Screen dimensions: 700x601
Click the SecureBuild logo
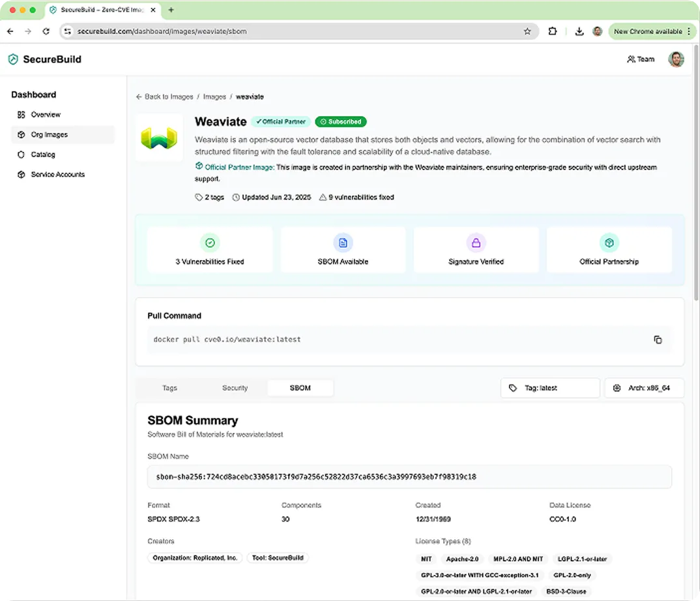pos(44,59)
